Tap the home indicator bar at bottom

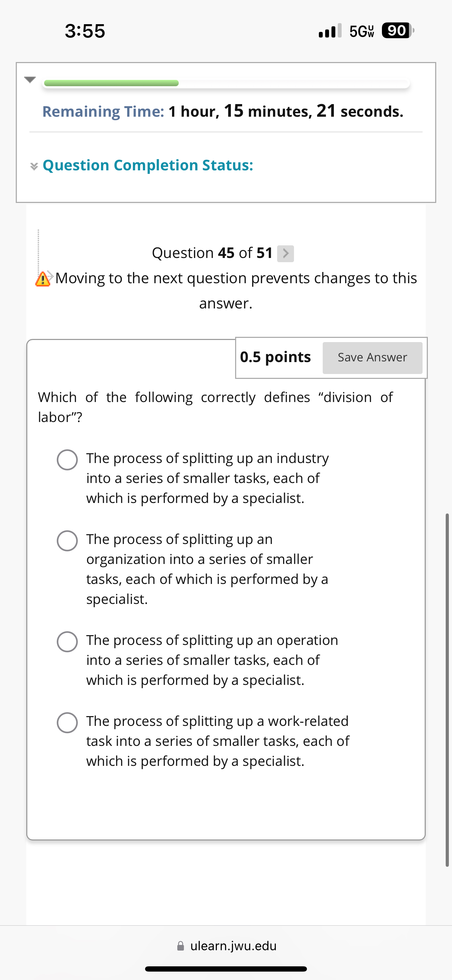pyautogui.click(x=226, y=968)
